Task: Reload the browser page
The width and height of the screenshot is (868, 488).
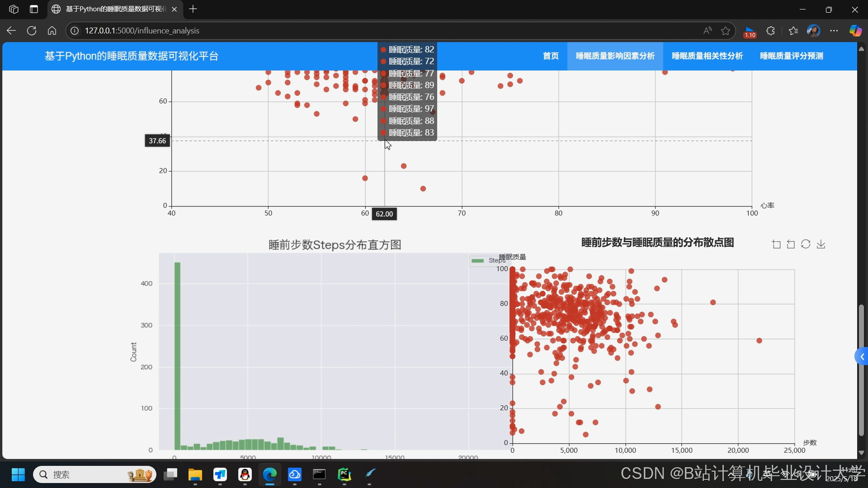Action: pyautogui.click(x=32, y=31)
